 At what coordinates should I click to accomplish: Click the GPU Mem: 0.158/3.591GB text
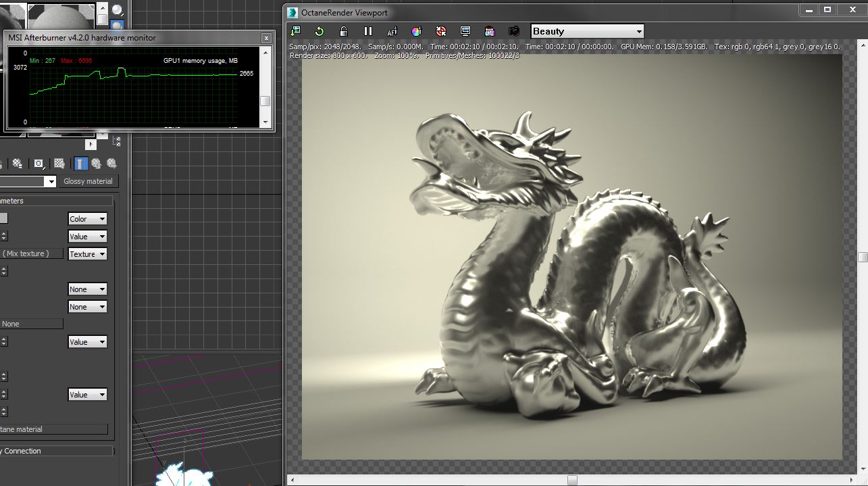(664, 47)
